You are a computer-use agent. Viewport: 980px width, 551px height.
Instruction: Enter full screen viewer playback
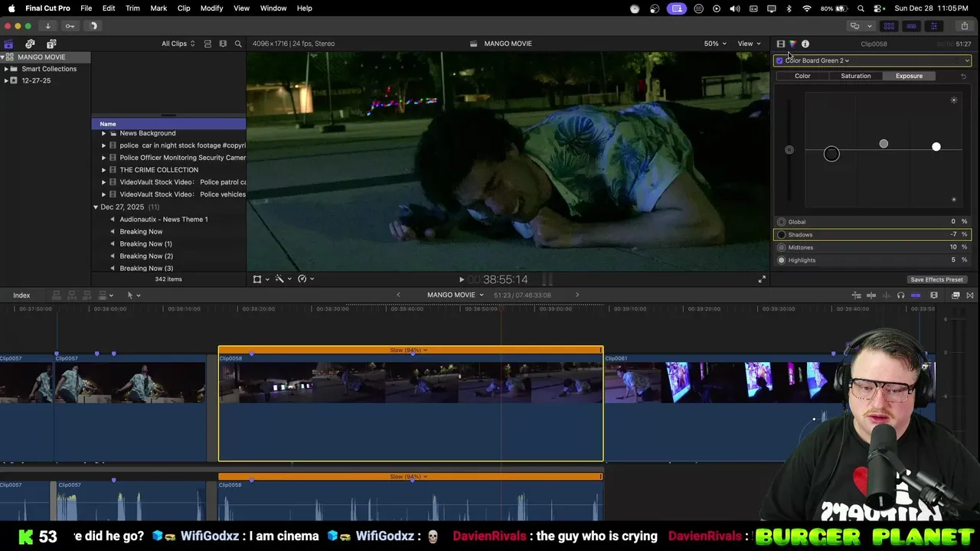[762, 279]
